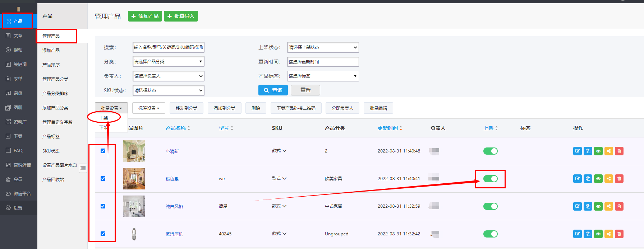Toggle the 上架 switch for 小清新
The width and height of the screenshot is (644, 249).
click(x=491, y=151)
